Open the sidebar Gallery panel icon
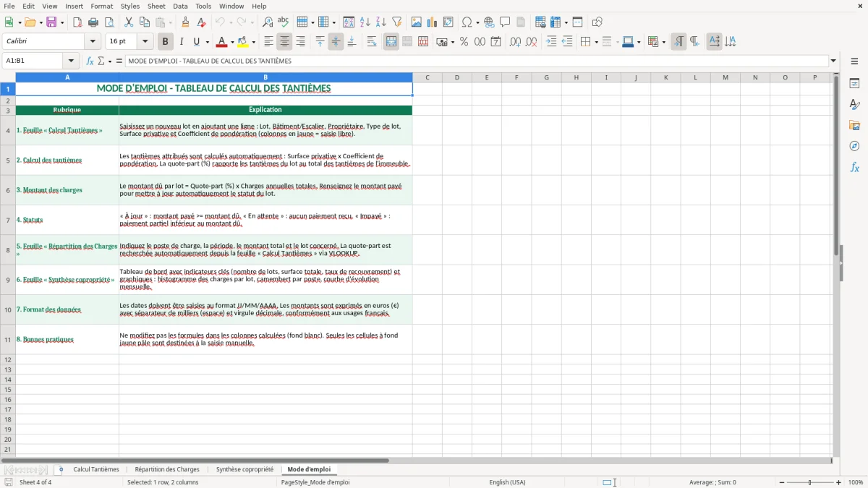The width and height of the screenshot is (868, 488). [x=854, y=125]
